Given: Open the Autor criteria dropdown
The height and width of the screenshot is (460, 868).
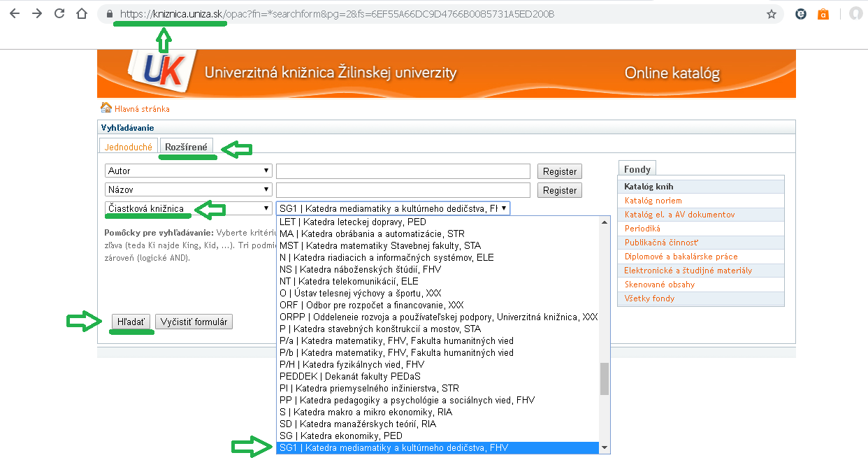Looking at the screenshot, I should (x=188, y=171).
